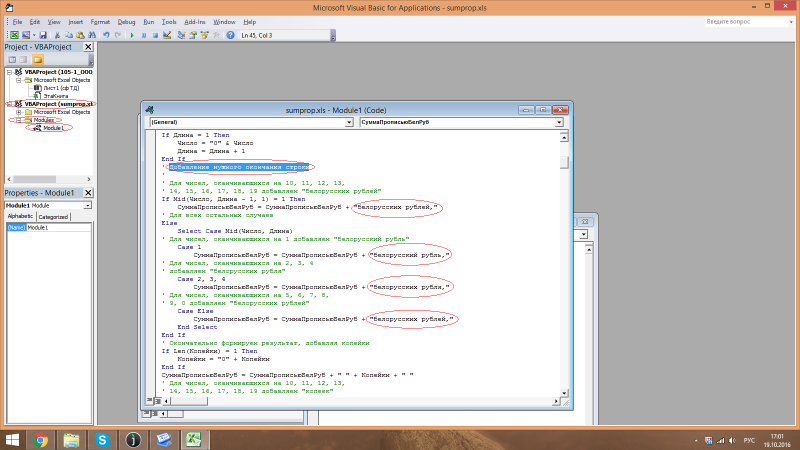Open Visual Basic Help question mark icon
800x450 pixels.
[x=231, y=35]
